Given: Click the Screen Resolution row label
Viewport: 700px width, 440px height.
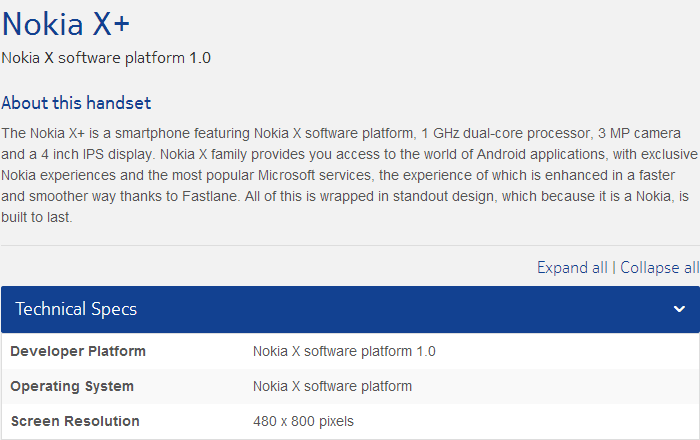Looking at the screenshot, I should click(75, 421).
